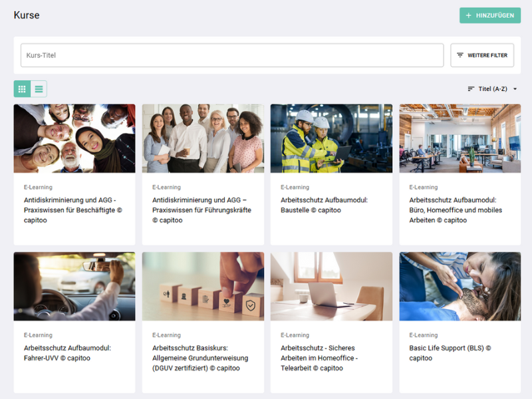Screen dimensions: 532x399
Task: Click the sort icon beside Titel (A-Z)
Action: 471,89
